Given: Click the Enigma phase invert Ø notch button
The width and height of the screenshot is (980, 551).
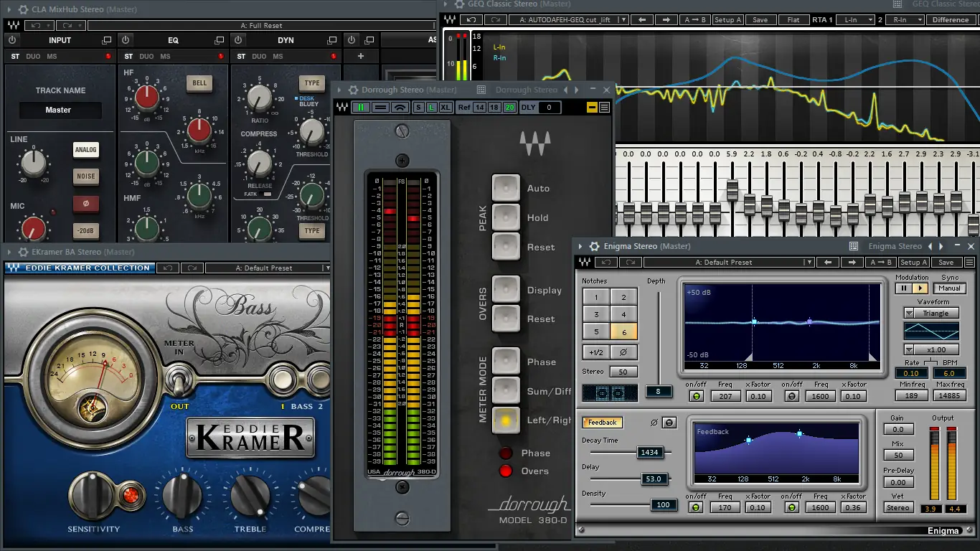Looking at the screenshot, I should [623, 352].
